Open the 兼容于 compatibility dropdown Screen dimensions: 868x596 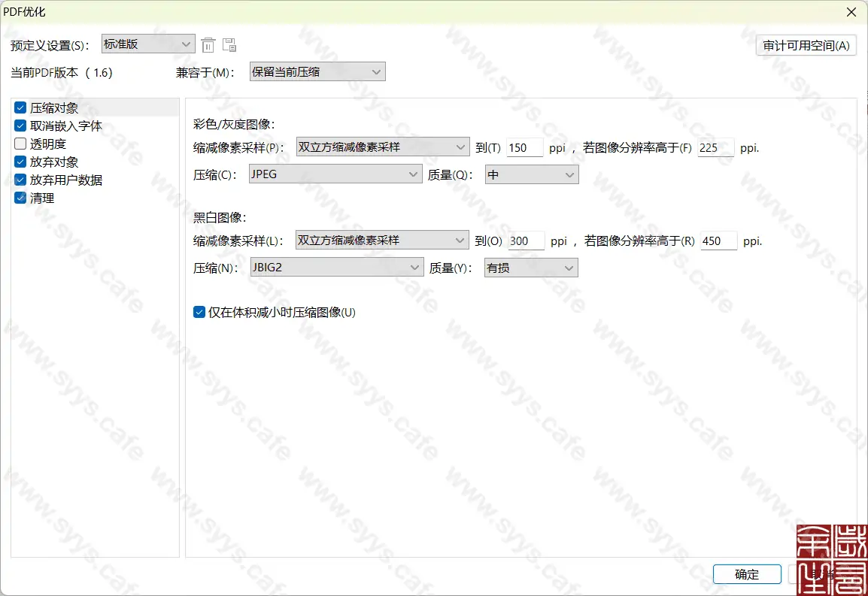317,71
